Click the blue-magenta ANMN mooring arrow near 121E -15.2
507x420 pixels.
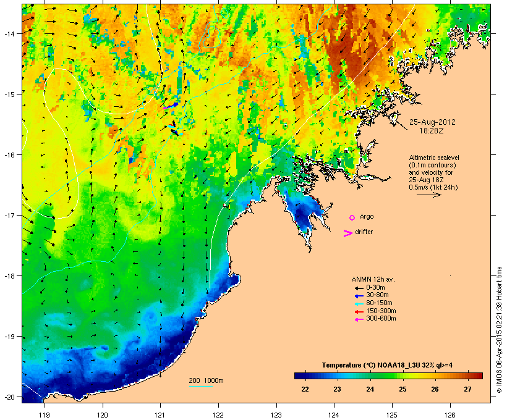pos(171,106)
